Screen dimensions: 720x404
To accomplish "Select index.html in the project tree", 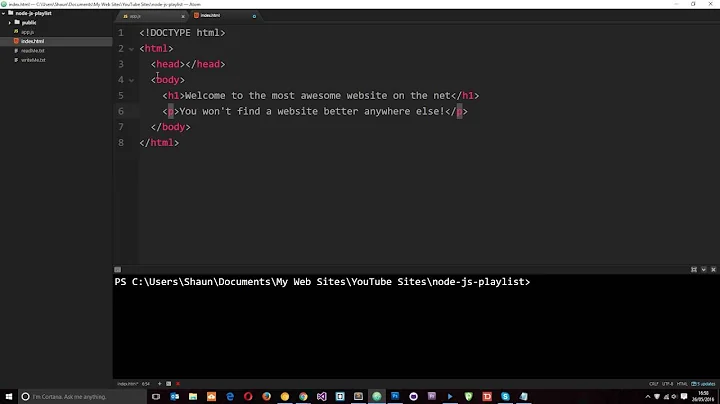I will tap(32, 41).
